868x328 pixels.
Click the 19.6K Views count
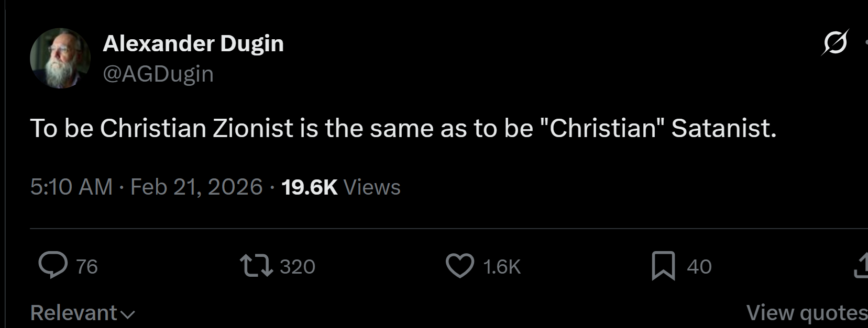(x=340, y=187)
